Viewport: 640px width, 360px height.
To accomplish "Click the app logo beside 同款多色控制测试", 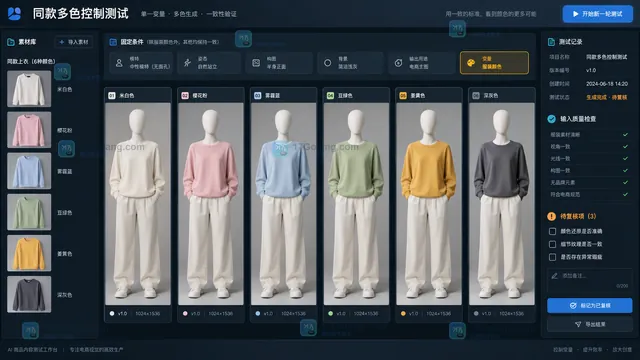I will 14,13.
